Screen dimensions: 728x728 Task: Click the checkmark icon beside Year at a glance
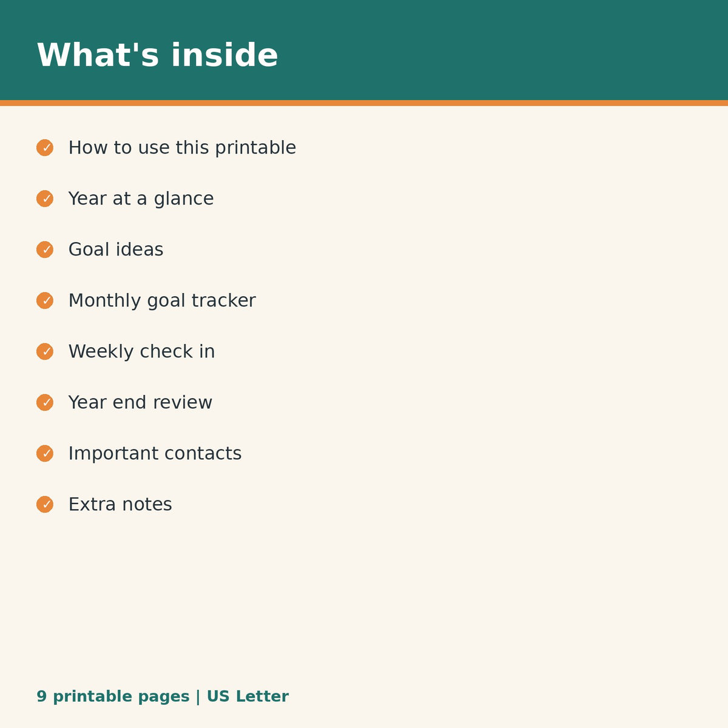45,199
